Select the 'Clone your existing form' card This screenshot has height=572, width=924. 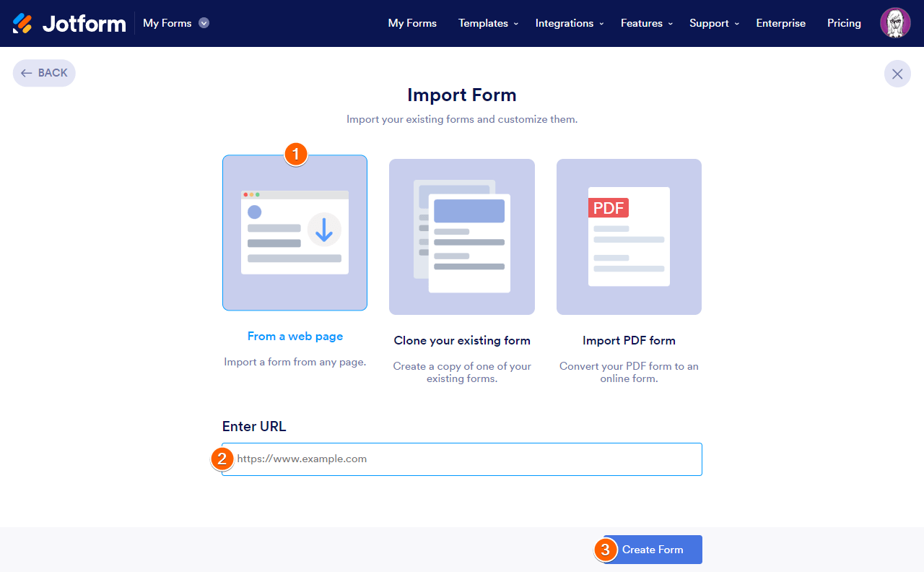[x=461, y=236]
